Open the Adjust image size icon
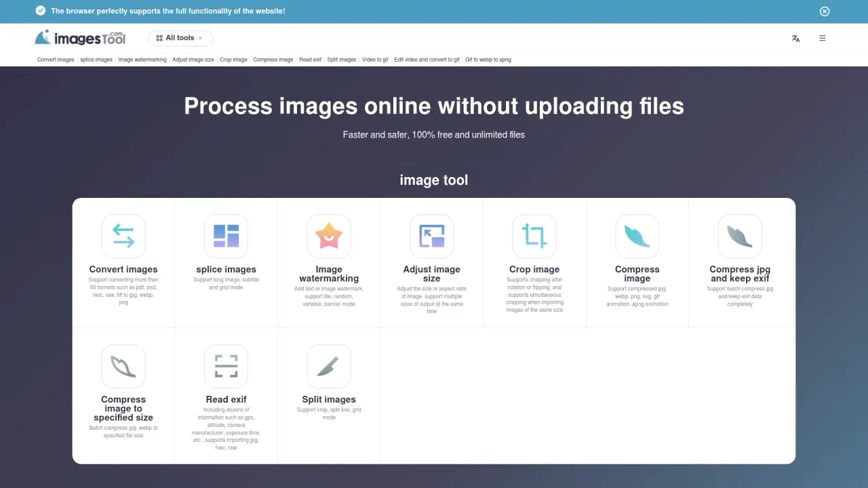 click(x=432, y=236)
